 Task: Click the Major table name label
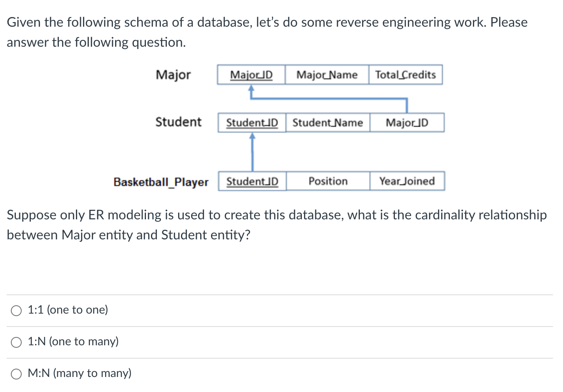(x=173, y=75)
